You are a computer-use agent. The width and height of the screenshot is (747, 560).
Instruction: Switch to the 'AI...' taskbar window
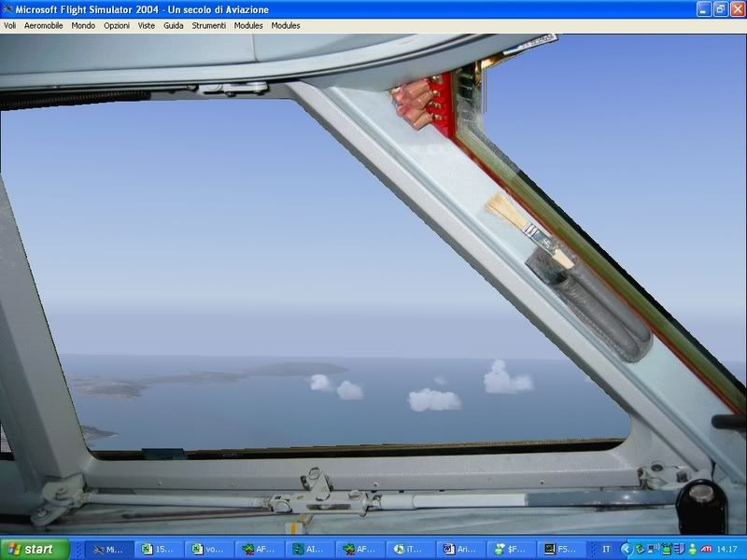click(309, 549)
